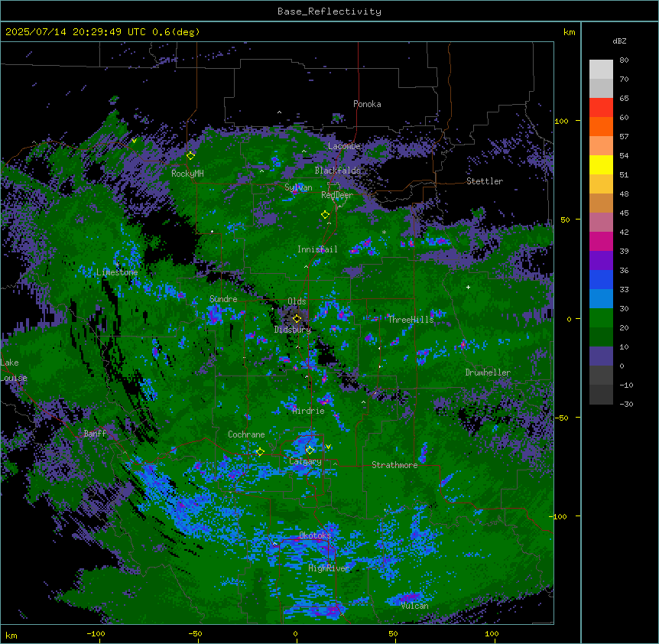
Task: Click the Stettler city label
Action: [485, 181]
